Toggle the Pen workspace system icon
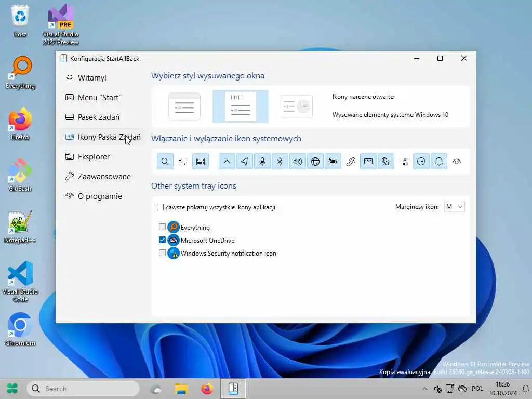532x399 pixels. coord(351,162)
